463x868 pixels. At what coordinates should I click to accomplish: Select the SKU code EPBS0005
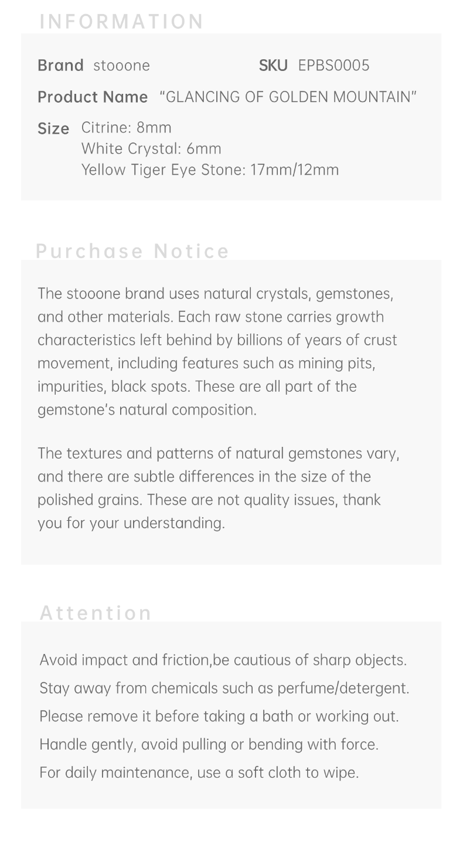coord(333,66)
